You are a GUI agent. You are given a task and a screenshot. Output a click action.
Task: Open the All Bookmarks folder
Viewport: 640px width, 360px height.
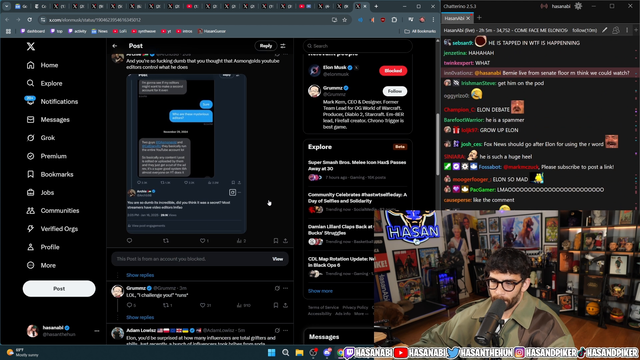pyautogui.click(x=420, y=31)
